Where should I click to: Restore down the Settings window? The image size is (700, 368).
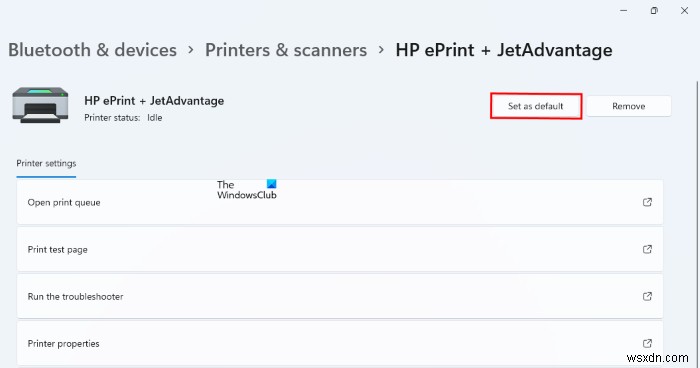click(x=654, y=11)
